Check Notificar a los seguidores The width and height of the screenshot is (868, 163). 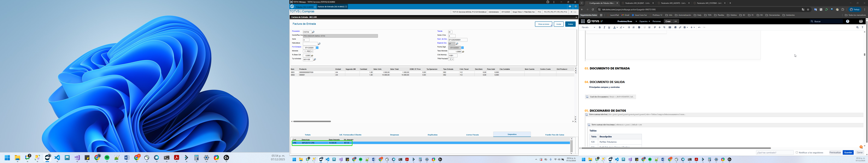tap(797, 153)
